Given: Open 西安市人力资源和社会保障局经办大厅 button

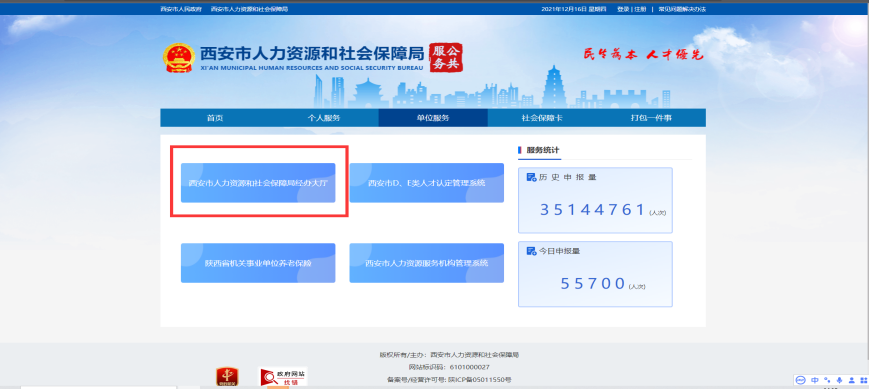Looking at the screenshot, I should click(258, 183).
